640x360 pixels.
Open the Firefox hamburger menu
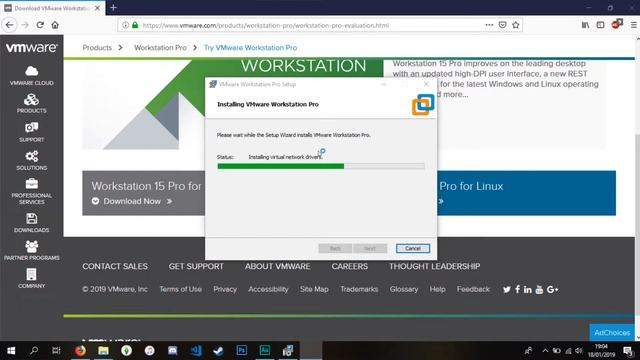tap(634, 25)
